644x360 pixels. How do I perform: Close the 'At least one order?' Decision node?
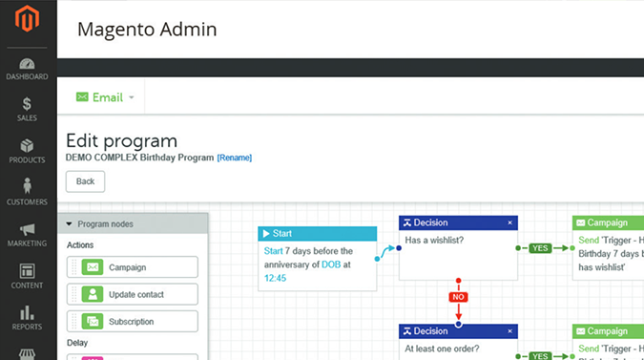tap(510, 331)
